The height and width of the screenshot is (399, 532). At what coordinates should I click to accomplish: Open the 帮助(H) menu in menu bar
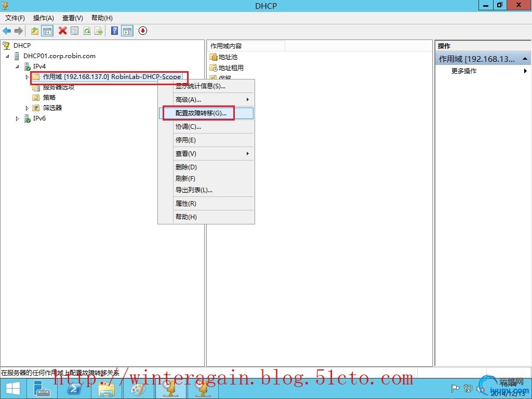coord(102,18)
